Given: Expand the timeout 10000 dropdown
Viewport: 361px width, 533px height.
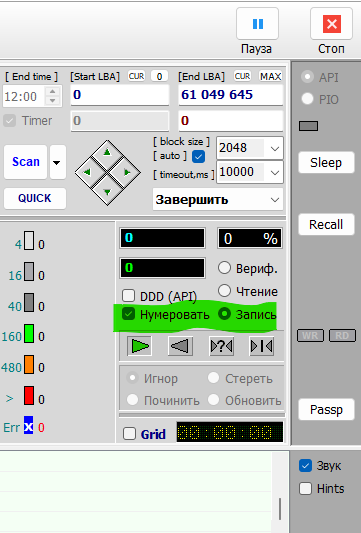Looking at the screenshot, I should 250,172.
